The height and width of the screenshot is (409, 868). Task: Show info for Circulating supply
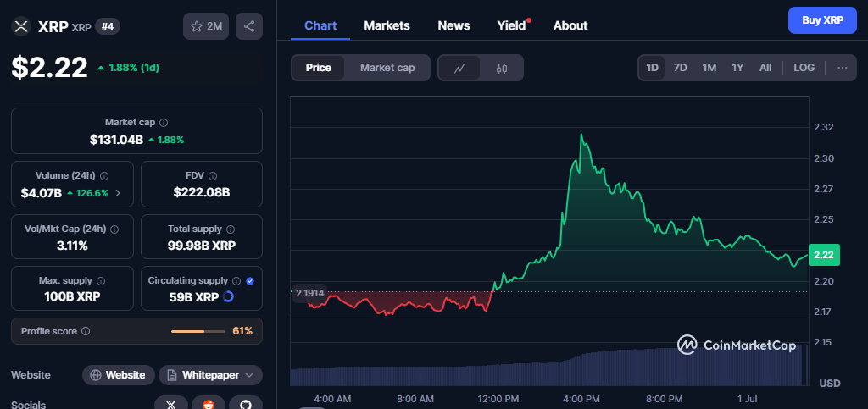click(x=236, y=281)
